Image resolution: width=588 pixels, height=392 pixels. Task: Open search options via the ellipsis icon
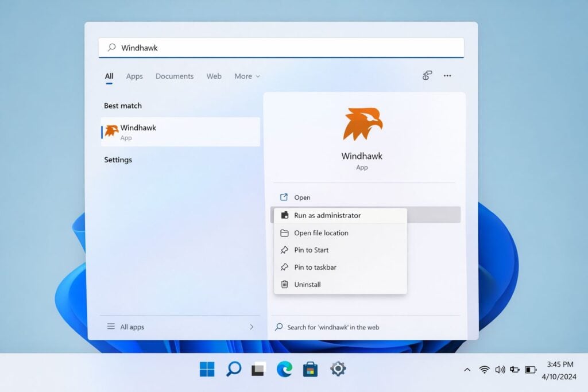click(447, 76)
